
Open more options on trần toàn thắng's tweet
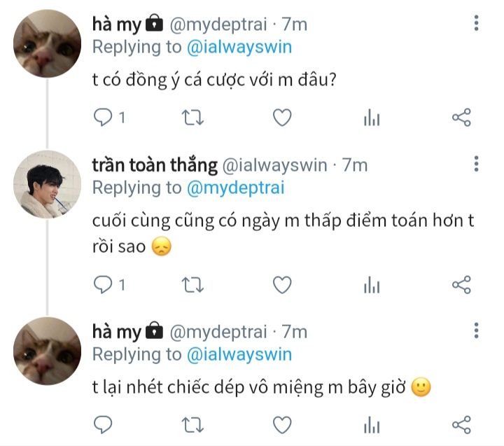point(477,164)
